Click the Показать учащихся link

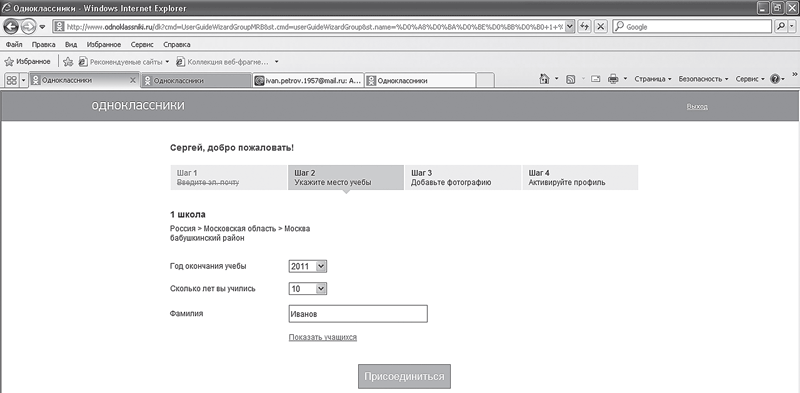(322, 337)
